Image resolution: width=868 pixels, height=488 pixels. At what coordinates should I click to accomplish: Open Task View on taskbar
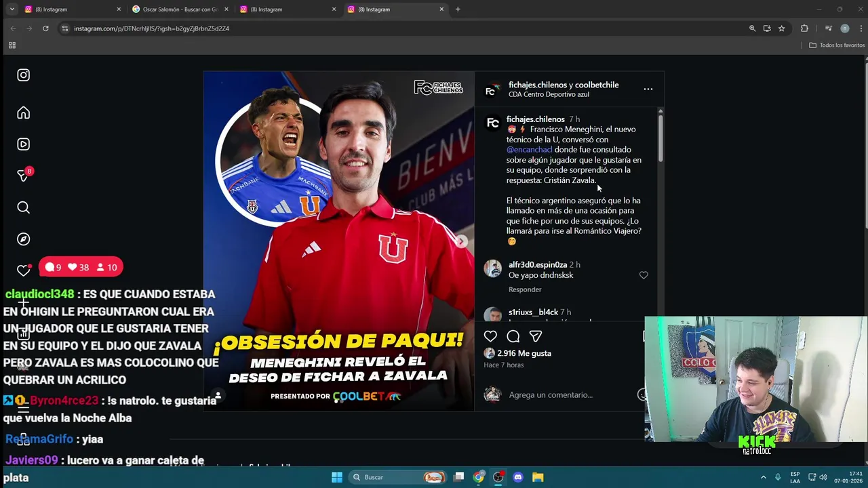459,477
